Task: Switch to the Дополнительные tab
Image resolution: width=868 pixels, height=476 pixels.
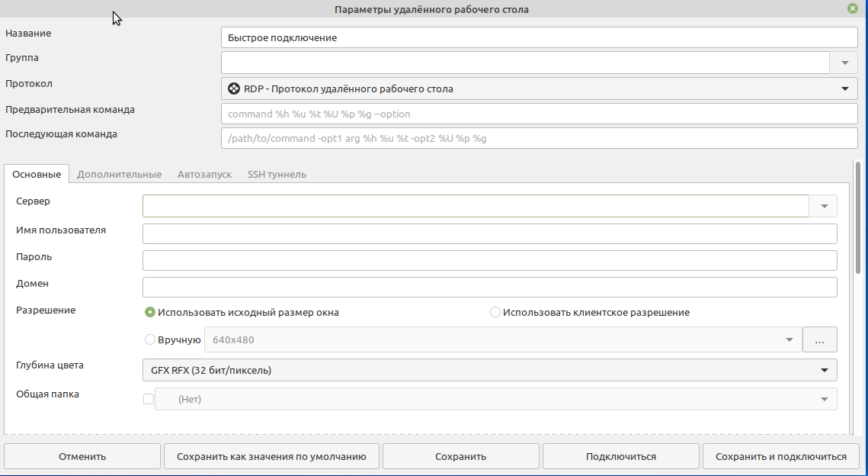Action: pos(120,173)
